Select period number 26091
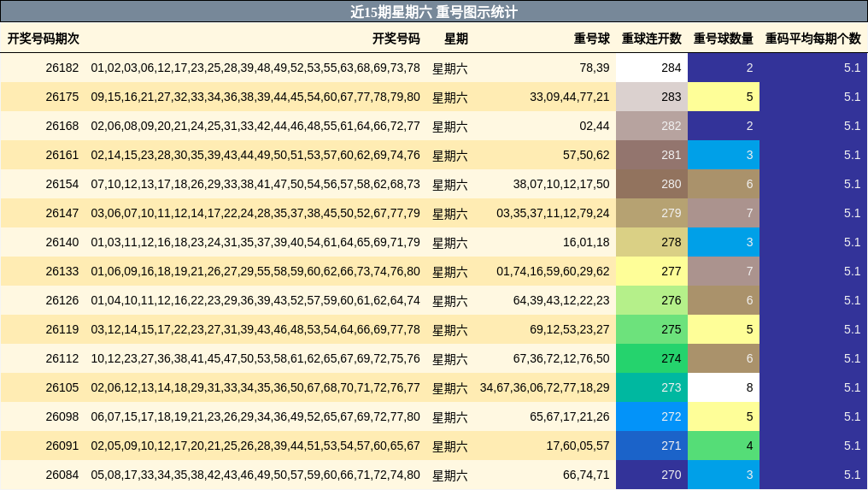The height and width of the screenshot is (490, 868). point(62,446)
